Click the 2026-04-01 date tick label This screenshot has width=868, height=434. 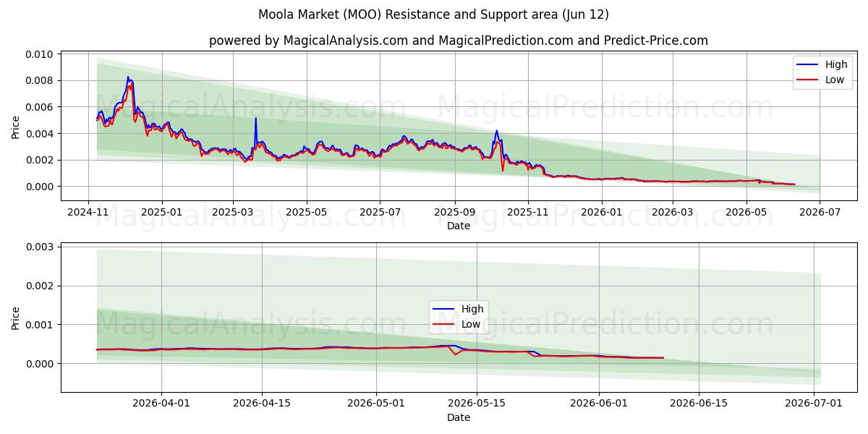(x=161, y=404)
